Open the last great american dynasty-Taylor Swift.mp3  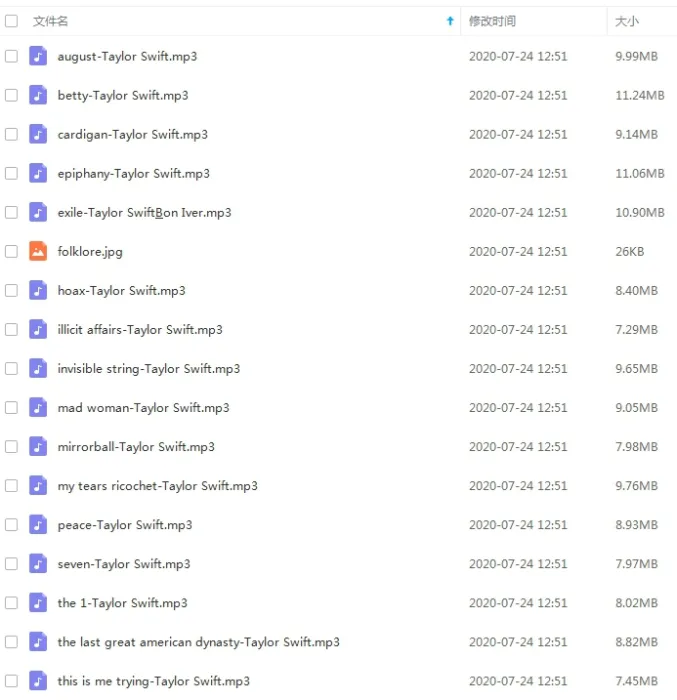199,642
